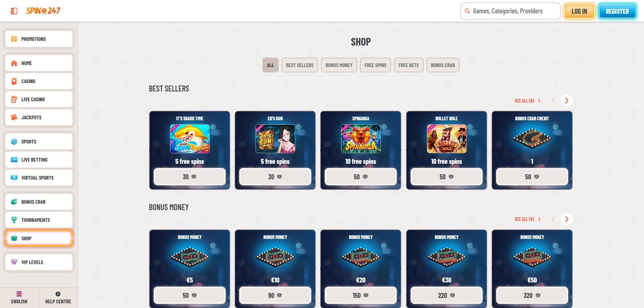This screenshot has width=644, height=308.
Task: Select the Sports ball icon
Action: click(14, 141)
